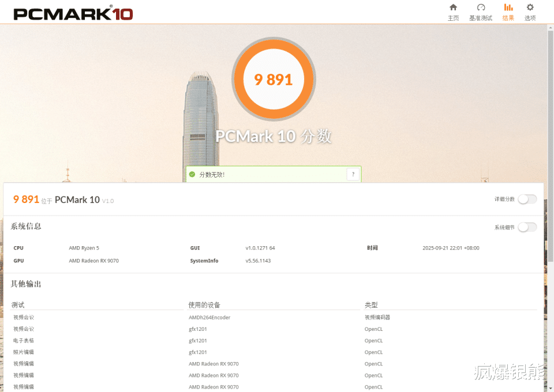Click the '照片编辑' test row
The image size is (554, 392).
(24, 352)
